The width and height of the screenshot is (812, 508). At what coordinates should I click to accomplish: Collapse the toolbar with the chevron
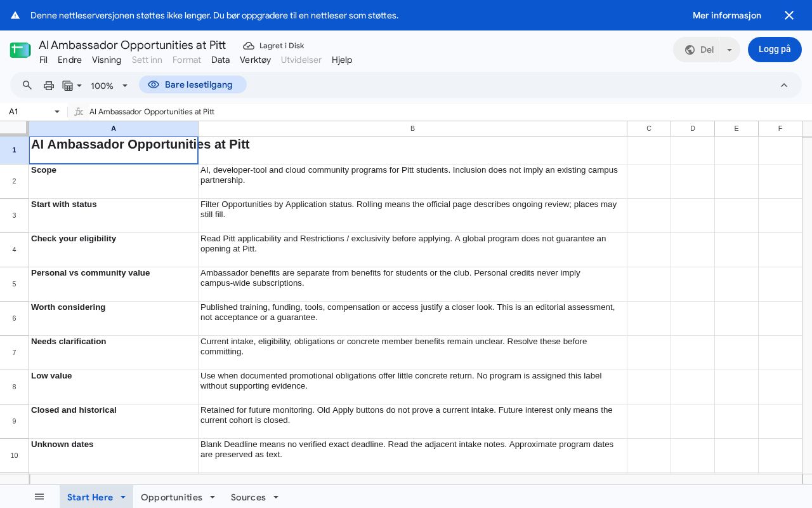(784, 85)
